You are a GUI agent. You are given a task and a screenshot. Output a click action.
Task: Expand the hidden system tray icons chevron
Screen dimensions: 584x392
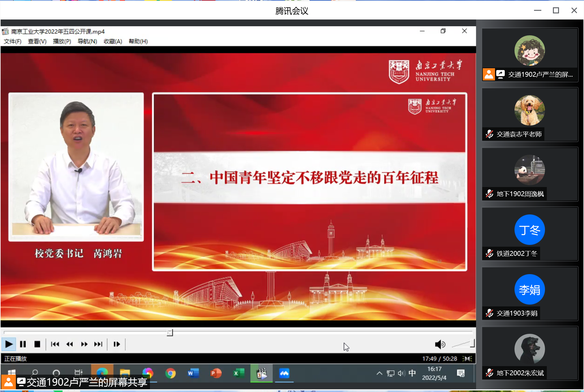(x=379, y=373)
